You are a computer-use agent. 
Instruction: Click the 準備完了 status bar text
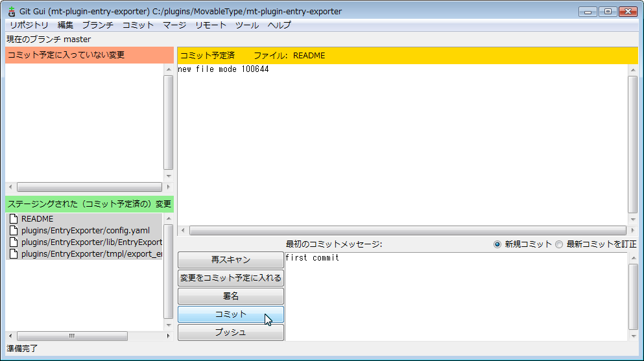tap(22, 348)
